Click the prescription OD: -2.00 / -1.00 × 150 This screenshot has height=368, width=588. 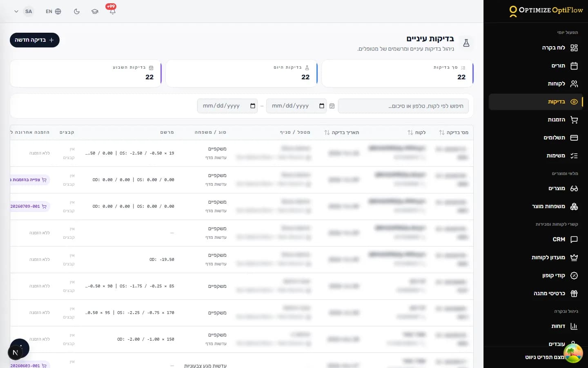(x=146, y=339)
